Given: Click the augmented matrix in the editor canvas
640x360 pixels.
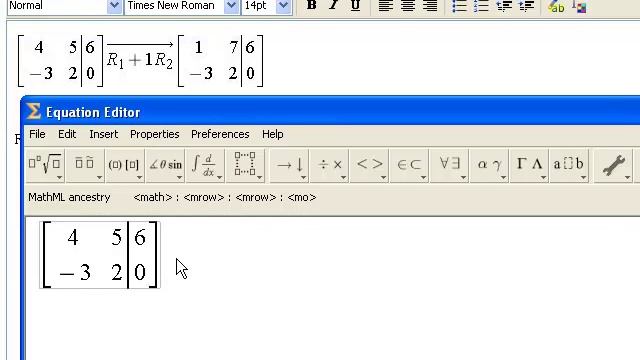Looking at the screenshot, I should [100, 255].
